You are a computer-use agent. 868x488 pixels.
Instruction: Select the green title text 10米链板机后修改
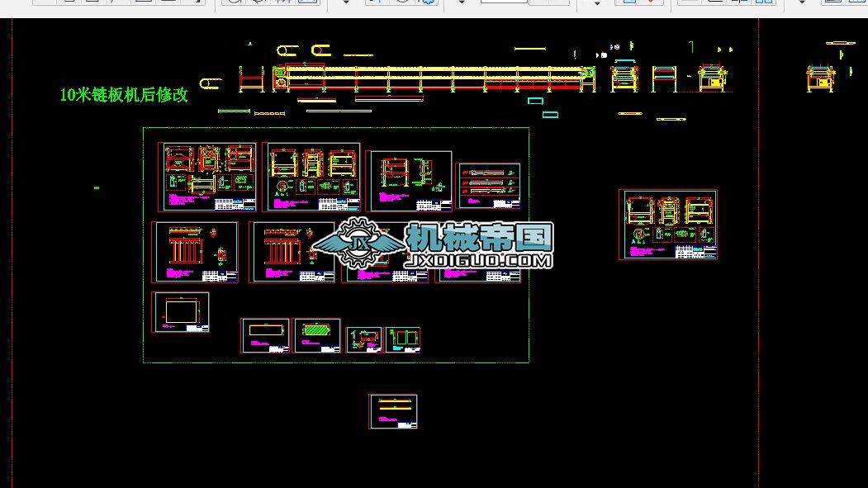point(123,95)
